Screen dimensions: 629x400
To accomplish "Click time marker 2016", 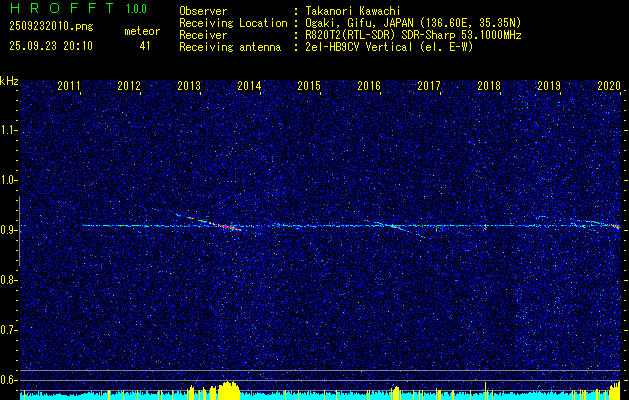I will click(x=369, y=85).
